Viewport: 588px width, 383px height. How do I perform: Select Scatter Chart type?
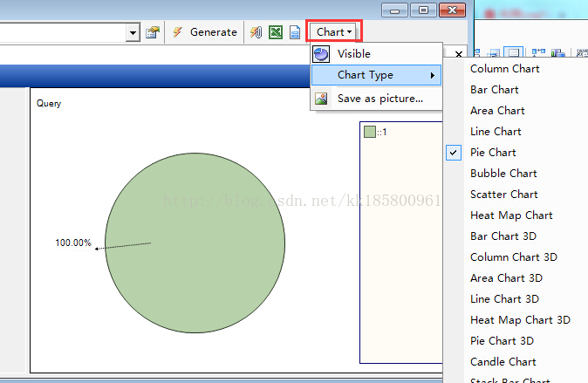coord(504,195)
